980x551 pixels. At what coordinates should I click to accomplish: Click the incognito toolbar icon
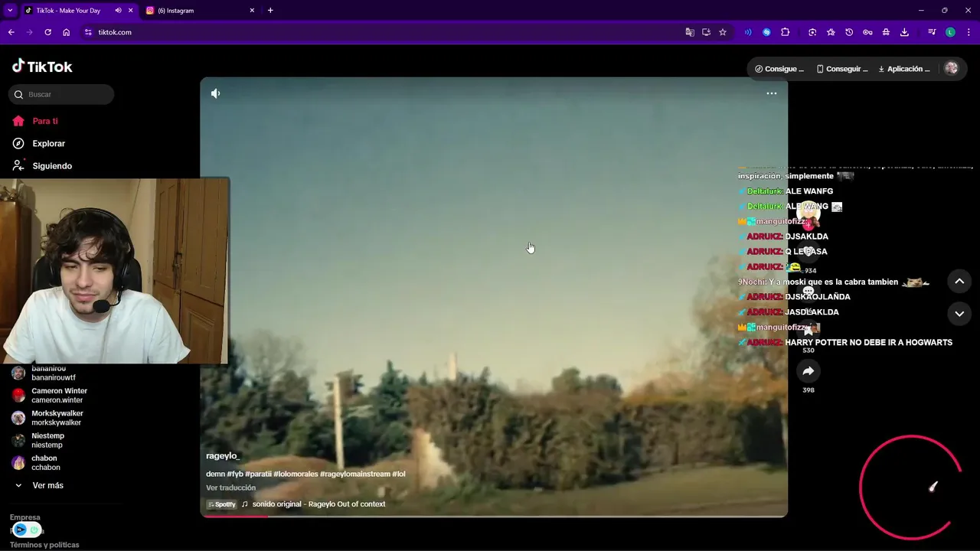pyautogui.click(x=886, y=32)
